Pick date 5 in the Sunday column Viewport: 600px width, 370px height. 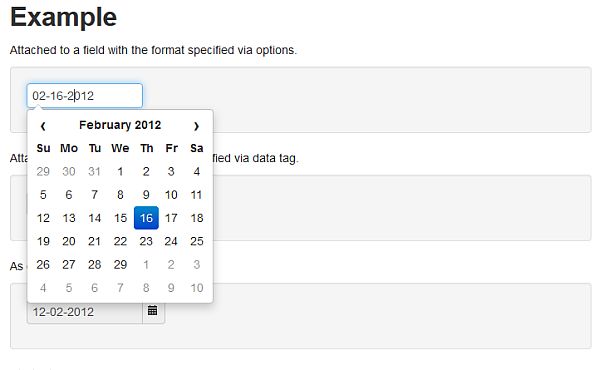coord(43,195)
